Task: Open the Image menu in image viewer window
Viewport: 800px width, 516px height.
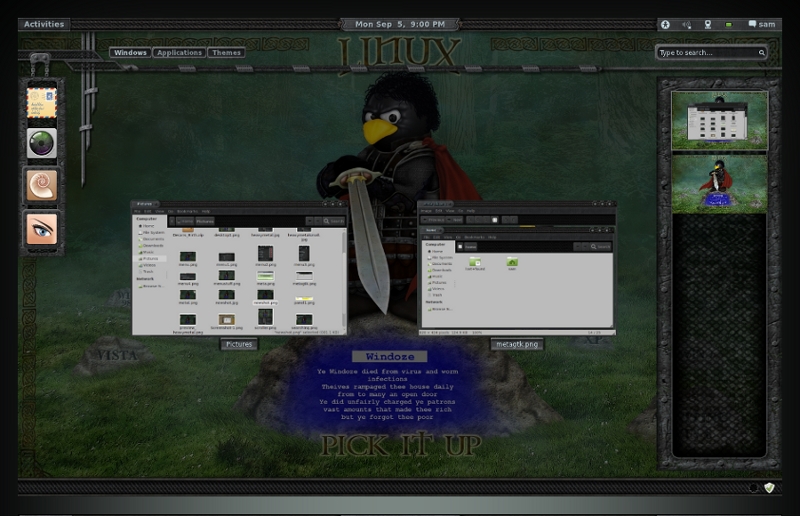Action: pyautogui.click(x=426, y=211)
